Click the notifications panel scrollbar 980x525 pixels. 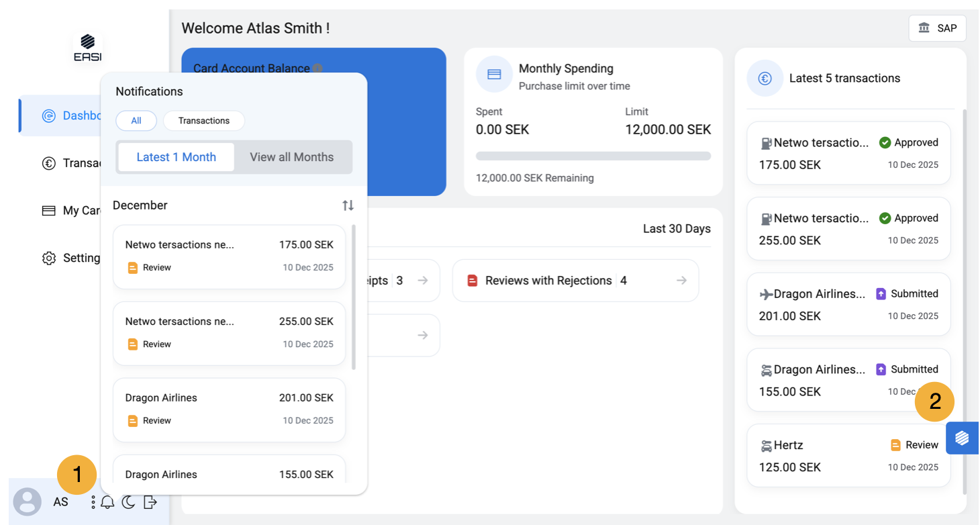pos(354,297)
